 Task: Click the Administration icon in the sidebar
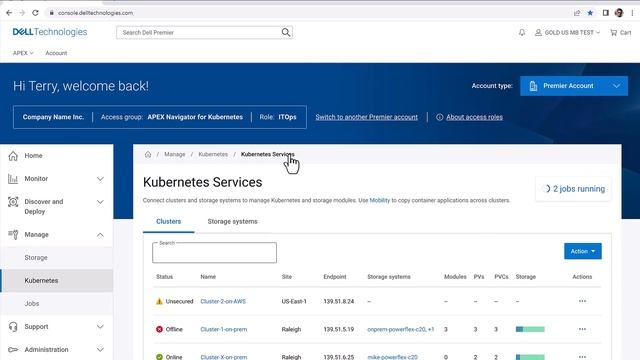click(13, 350)
